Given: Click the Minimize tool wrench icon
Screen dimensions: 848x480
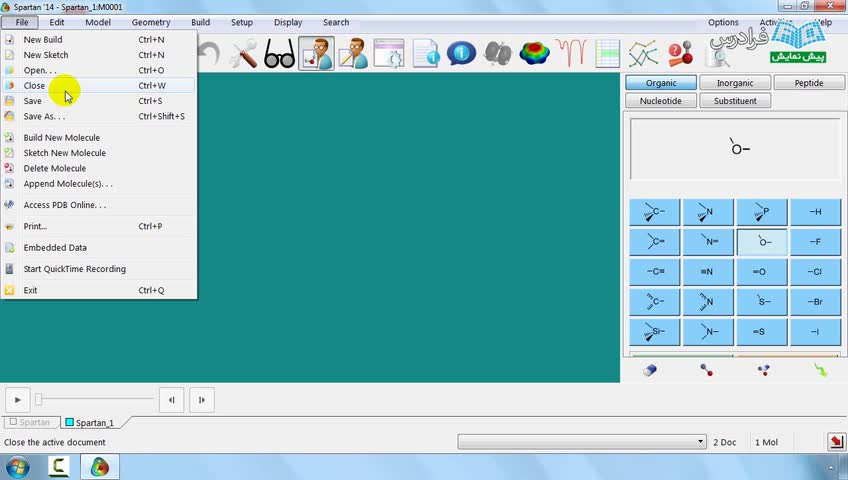Looking at the screenshot, I should click(x=243, y=54).
